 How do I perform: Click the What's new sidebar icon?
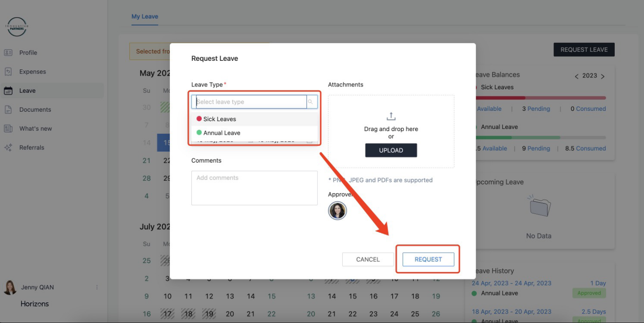[8, 128]
